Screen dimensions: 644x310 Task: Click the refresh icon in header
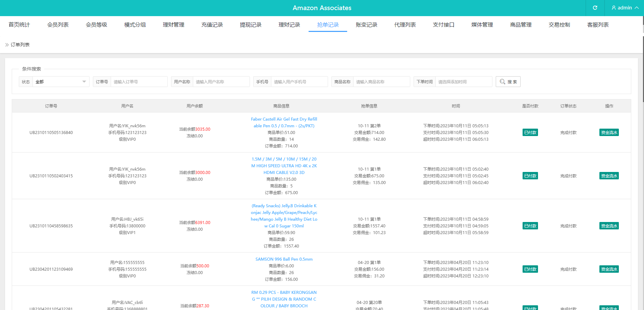pos(595,8)
